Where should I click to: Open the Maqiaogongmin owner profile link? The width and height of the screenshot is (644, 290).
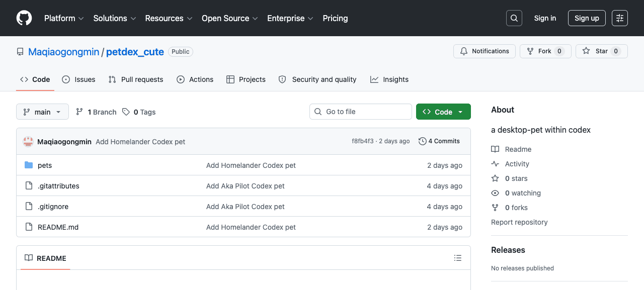(64, 52)
